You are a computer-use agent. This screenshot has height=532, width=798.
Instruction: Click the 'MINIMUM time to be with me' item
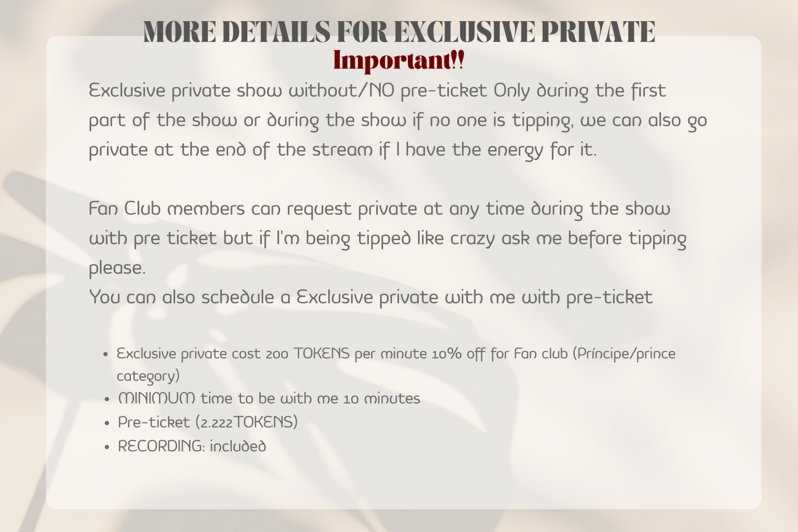(x=269, y=399)
